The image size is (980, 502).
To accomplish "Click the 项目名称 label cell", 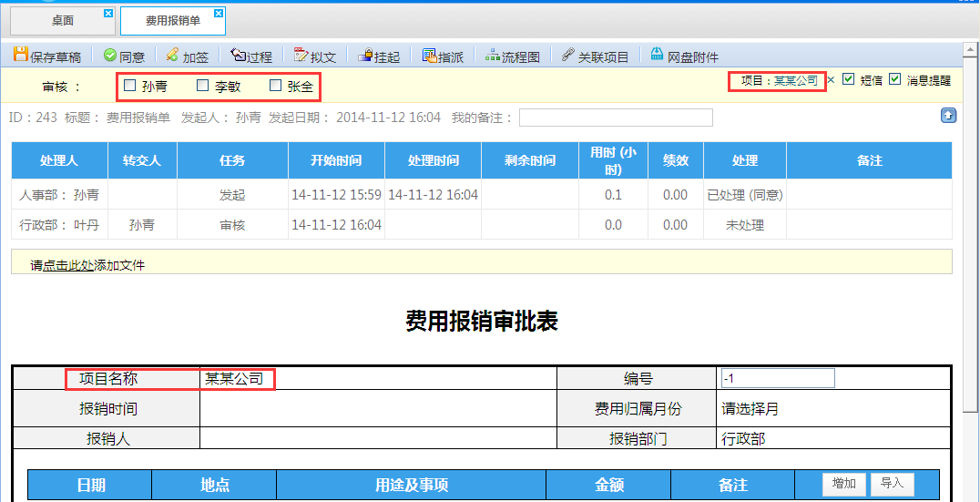I will [x=107, y=379].
